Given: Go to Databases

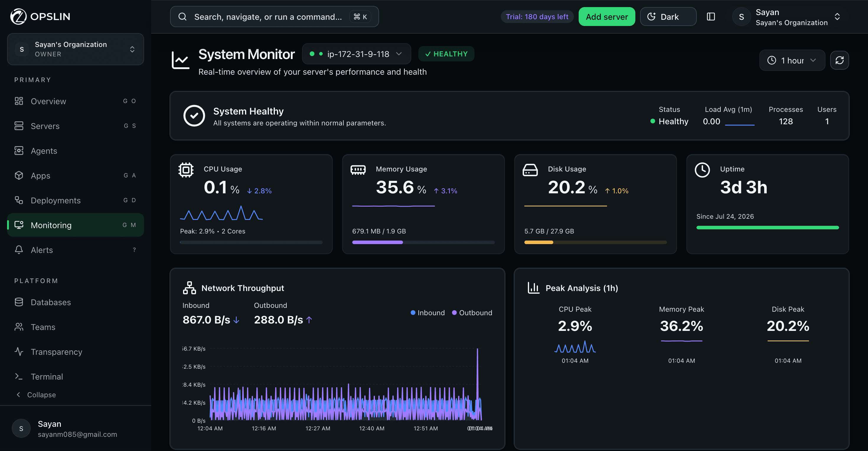Looking at the screenshot, I should [x=76, y=302].
